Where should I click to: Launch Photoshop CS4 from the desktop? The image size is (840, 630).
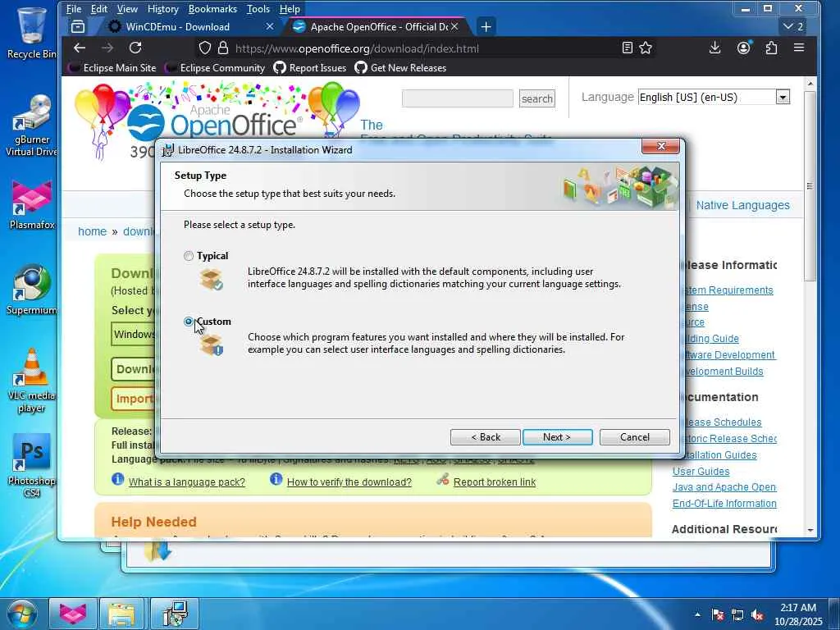click(32, 466)
